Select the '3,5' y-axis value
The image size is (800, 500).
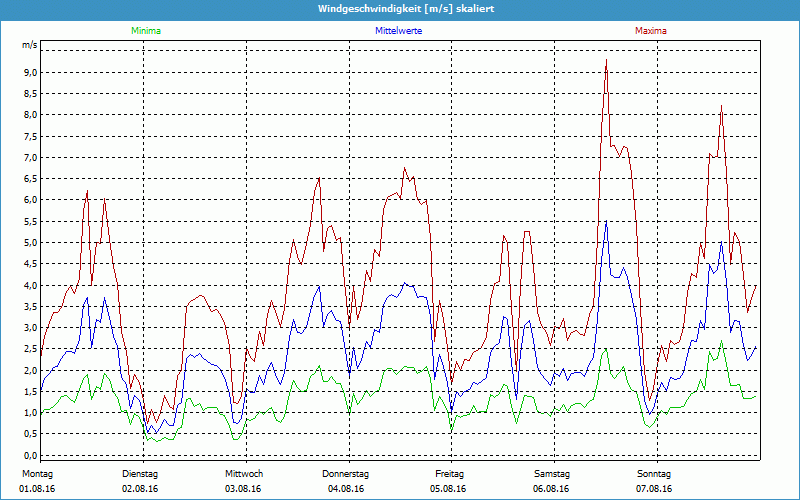[30, 306]
